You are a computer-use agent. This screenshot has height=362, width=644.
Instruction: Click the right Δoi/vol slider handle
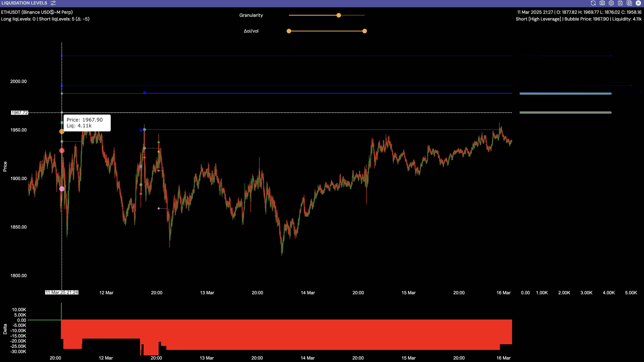[x=364, y=31]
